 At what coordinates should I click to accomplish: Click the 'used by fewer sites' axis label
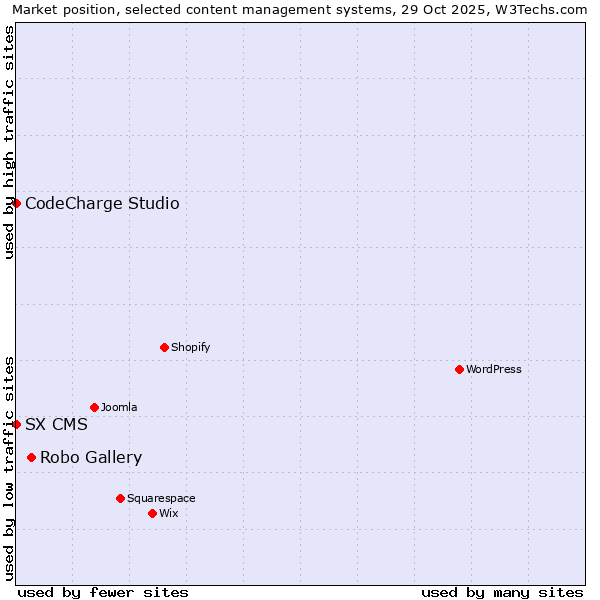point(103,592)
